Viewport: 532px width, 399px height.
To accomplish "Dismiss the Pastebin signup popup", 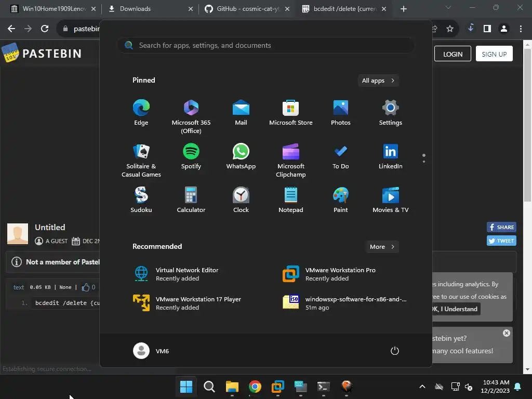I will tap(506, 333).
